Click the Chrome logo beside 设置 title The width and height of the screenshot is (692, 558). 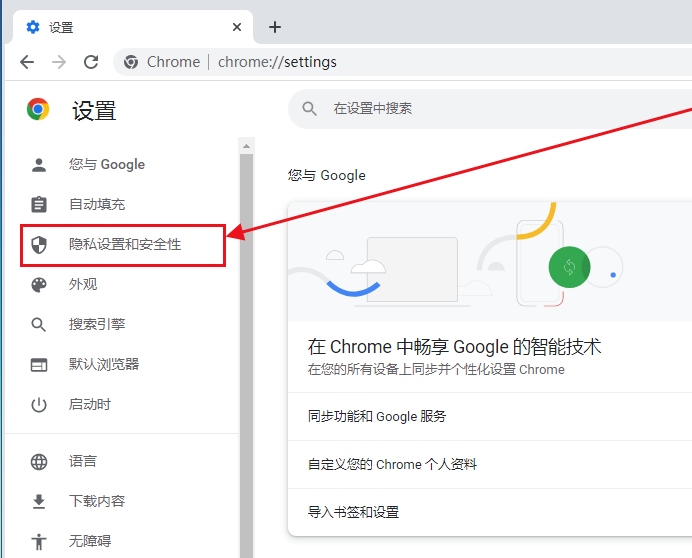(38, 109)
